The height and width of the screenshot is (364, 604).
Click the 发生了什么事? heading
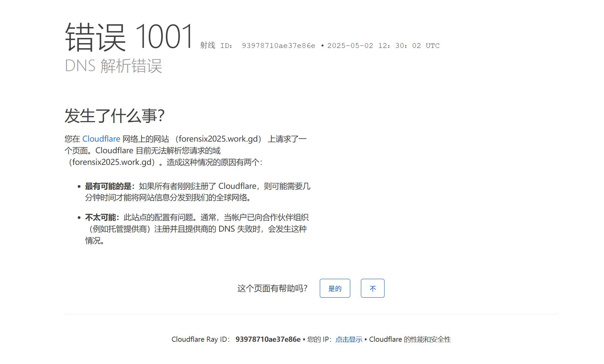pyautogui.click(x=115, y=116)
